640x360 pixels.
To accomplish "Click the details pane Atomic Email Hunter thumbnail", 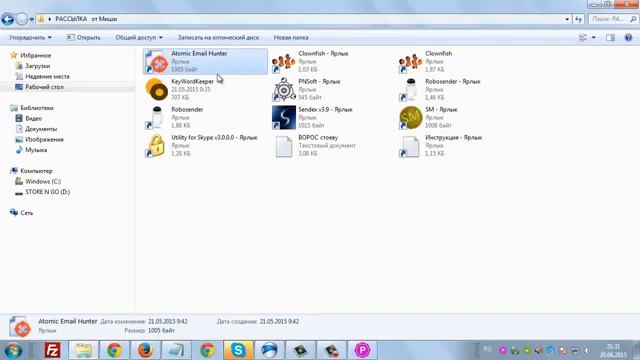I will (20, 327).
